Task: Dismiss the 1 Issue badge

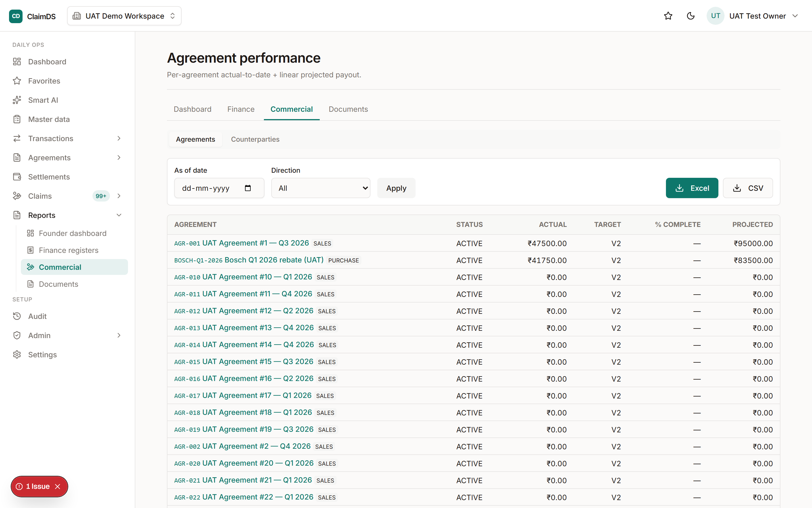Action: tap(58, 486)
